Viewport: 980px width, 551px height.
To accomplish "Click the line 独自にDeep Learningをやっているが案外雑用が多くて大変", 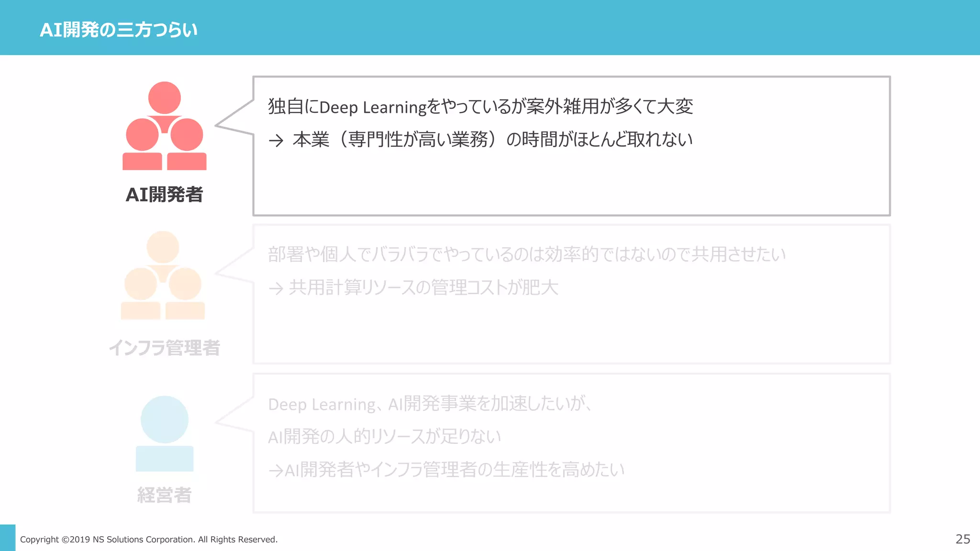I will pyautogui.click(x=480, y=107).
